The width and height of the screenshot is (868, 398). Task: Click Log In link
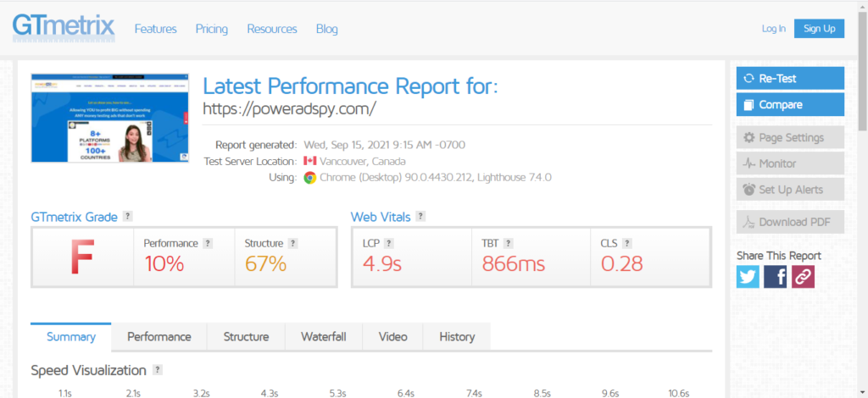[773, 29]
